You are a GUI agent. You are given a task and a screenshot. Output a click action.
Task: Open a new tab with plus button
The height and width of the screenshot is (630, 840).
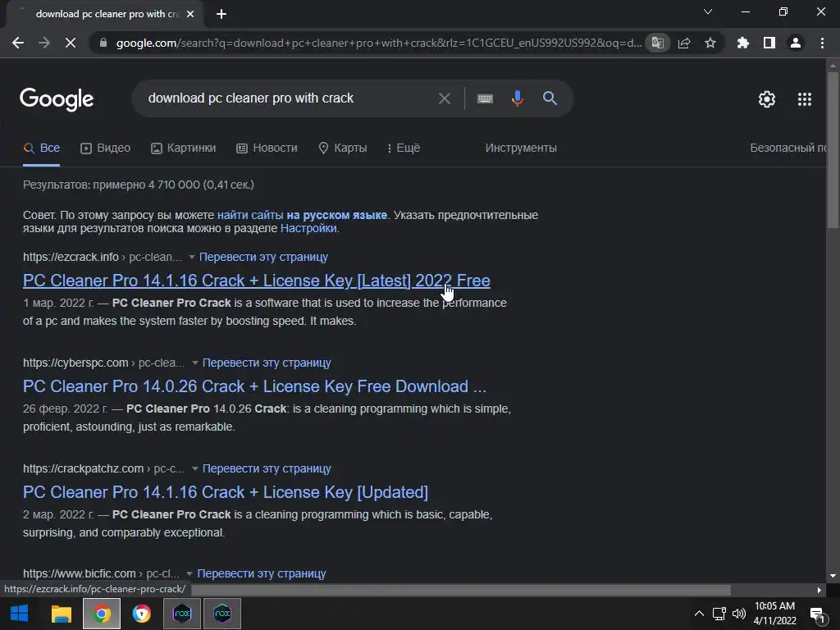[x=221, y=14]
